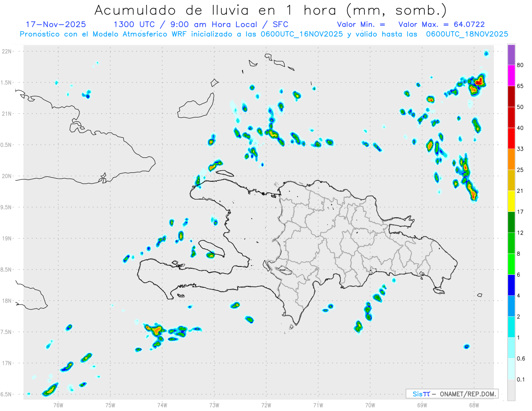Viewport: 532px width, 411px height.
Task: Click the faint cyan swatch between 0.1 and 0.6
Action: pyautogui.click(x=511, y=369)
